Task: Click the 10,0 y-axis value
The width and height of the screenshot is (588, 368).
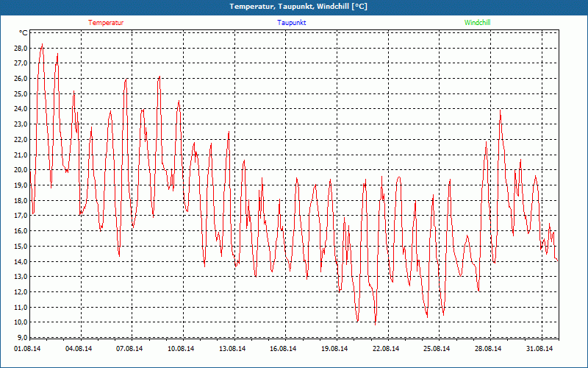Action: [x=21, y=322]
